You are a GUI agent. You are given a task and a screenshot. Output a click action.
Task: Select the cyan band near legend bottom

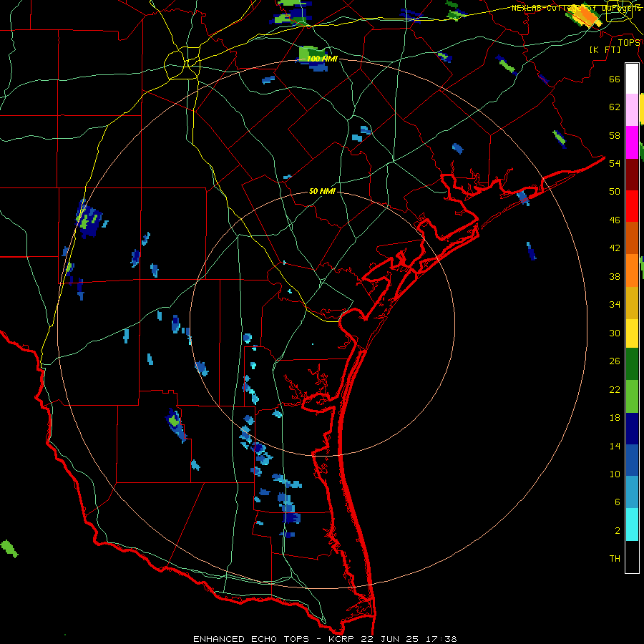tap(632, 525)
